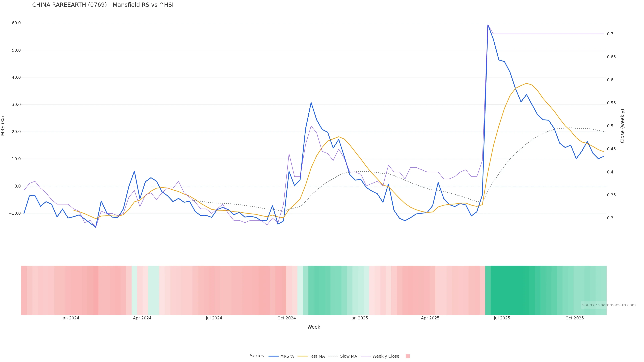Viewport: 644px width, 362px height.
Task: Click the Jul 2025 x-axis tick label
Action: point(502,318)
